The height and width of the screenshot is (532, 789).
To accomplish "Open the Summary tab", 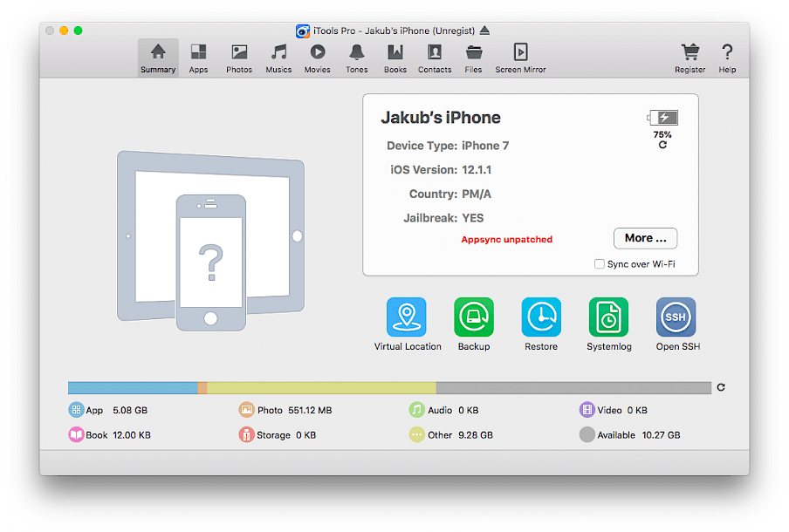I will (157, 58).
